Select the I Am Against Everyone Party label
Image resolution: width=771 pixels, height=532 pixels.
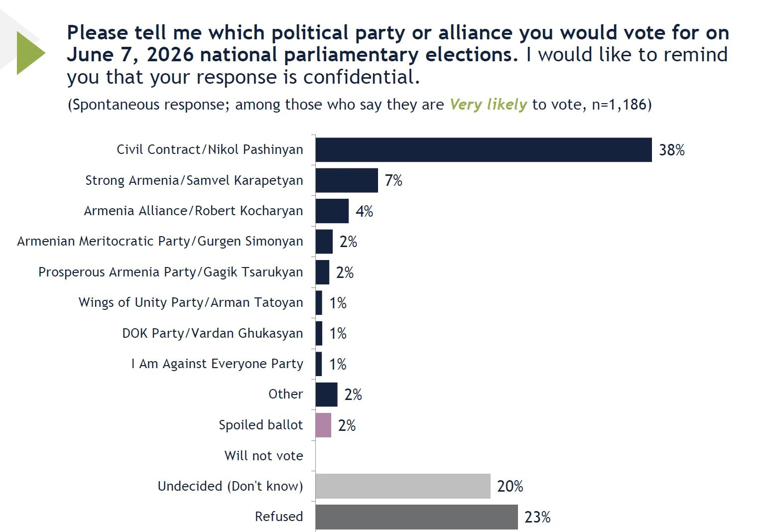217,364
